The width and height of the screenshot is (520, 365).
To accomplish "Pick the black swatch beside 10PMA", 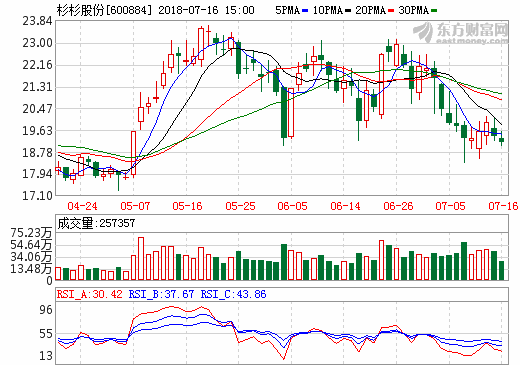I will (348, 11).
